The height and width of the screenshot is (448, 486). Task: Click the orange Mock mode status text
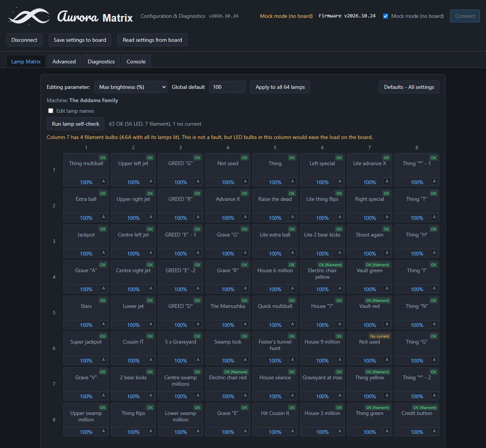286,16
